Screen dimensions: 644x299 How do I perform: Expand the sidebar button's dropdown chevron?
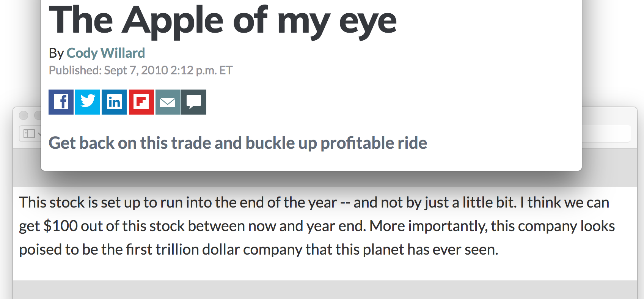click(39, 134)
